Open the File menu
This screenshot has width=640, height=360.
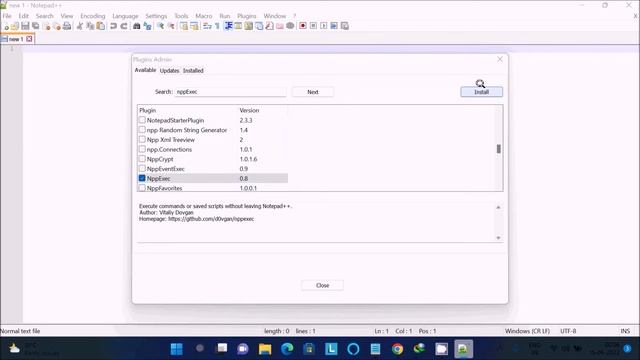pos(7,16)
